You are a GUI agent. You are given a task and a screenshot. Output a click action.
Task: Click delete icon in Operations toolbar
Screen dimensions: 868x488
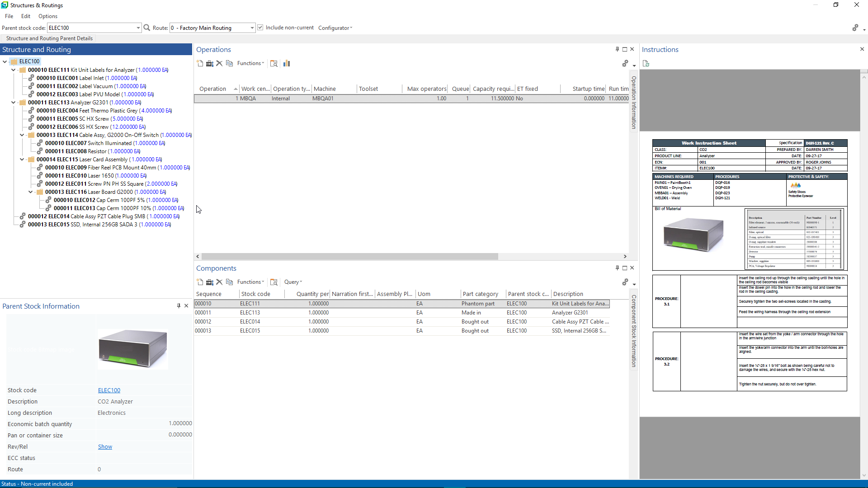[x=219, y=63]
